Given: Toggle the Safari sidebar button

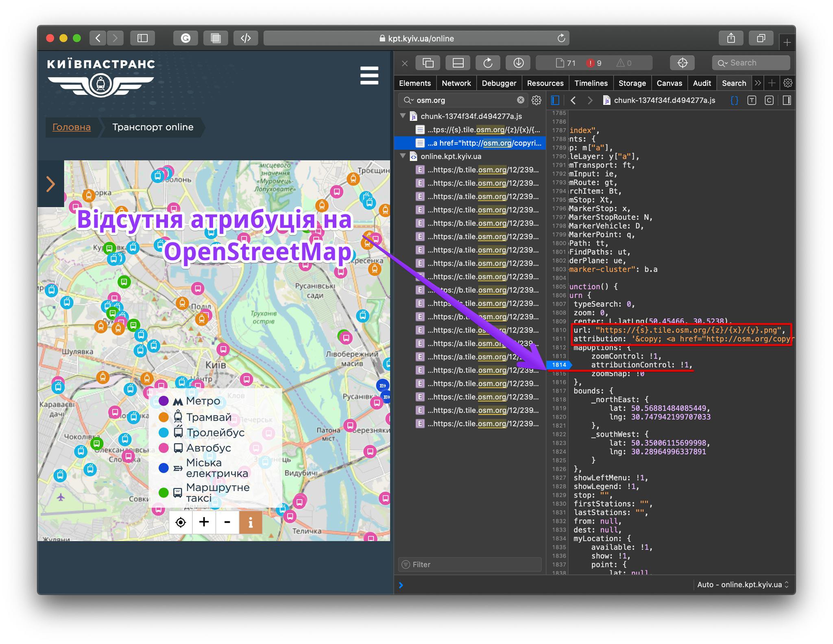Looking at the screenshot, I should (x=142, y=38).
